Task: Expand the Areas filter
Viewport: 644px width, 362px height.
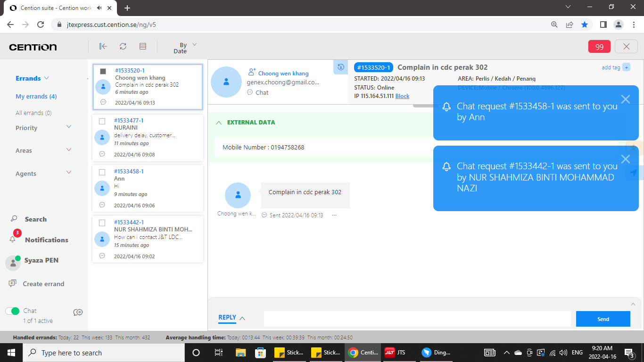Action: point(69,150)
